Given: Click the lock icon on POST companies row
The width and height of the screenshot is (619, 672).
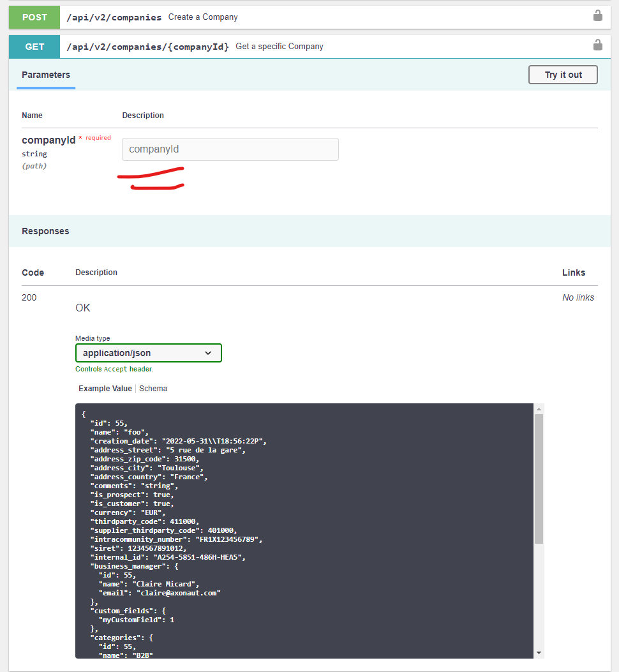Looking at the screenshot, I should [597, 16].
